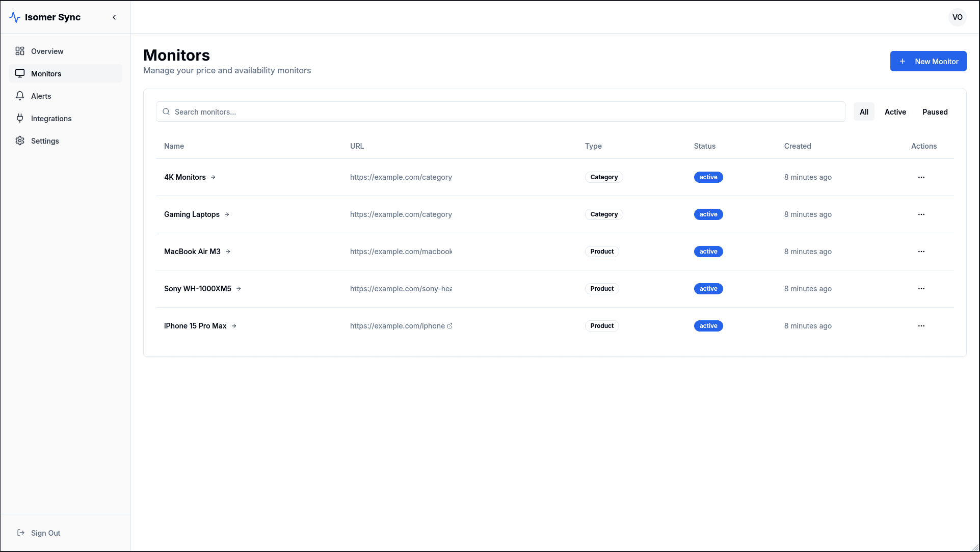Select the Integrations plug icon
The image size is (980, 552).
click(x=20, y=118)
